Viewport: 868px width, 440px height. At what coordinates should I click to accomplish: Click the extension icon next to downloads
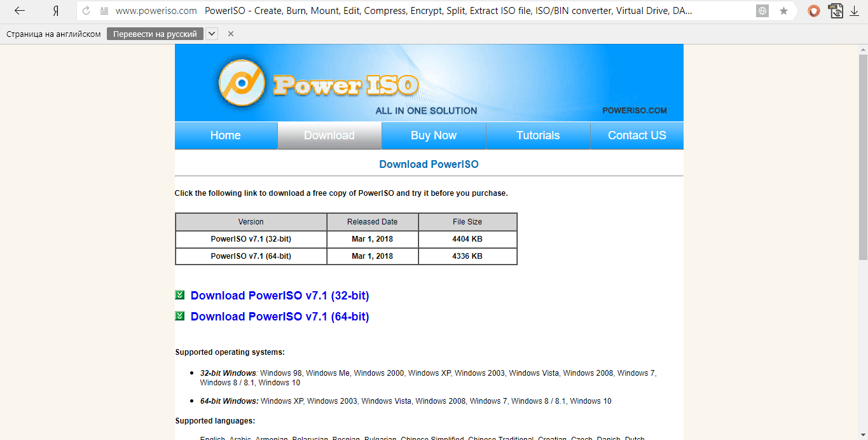(836, 11)
